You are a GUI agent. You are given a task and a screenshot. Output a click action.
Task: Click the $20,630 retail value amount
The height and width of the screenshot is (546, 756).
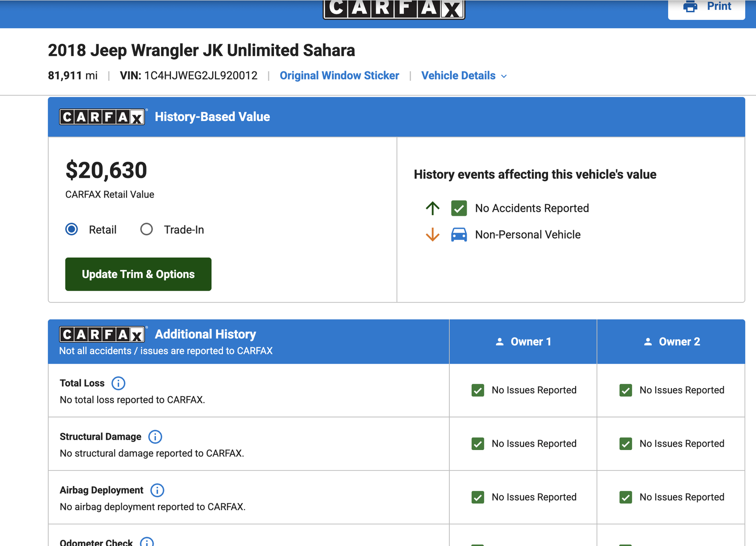coord(106,170)
